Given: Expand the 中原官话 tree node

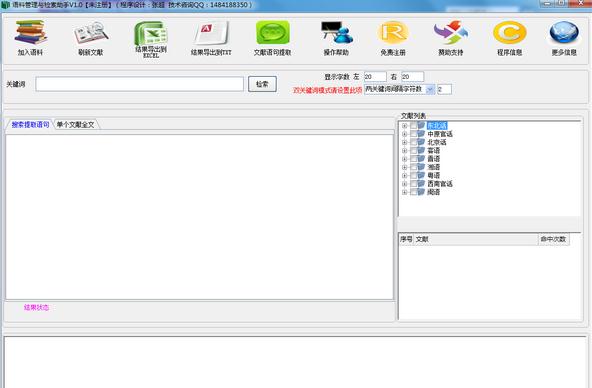Looking at the screenshot, I should 404,134.
